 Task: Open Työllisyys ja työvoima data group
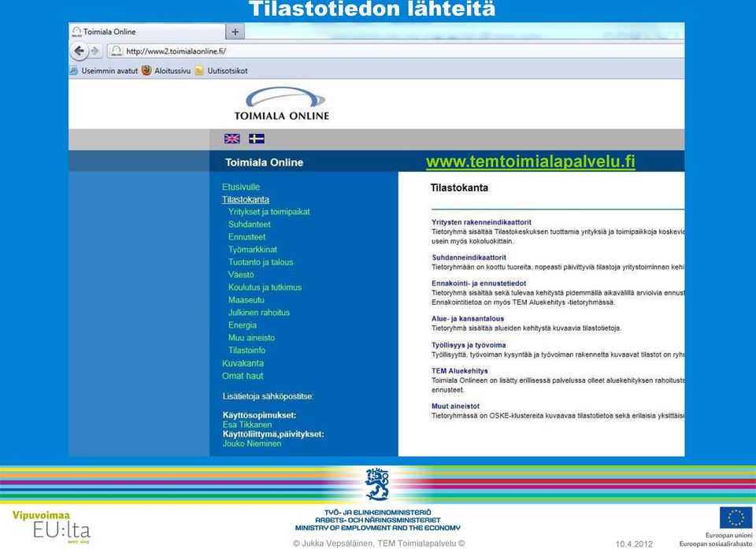point(469,345)
